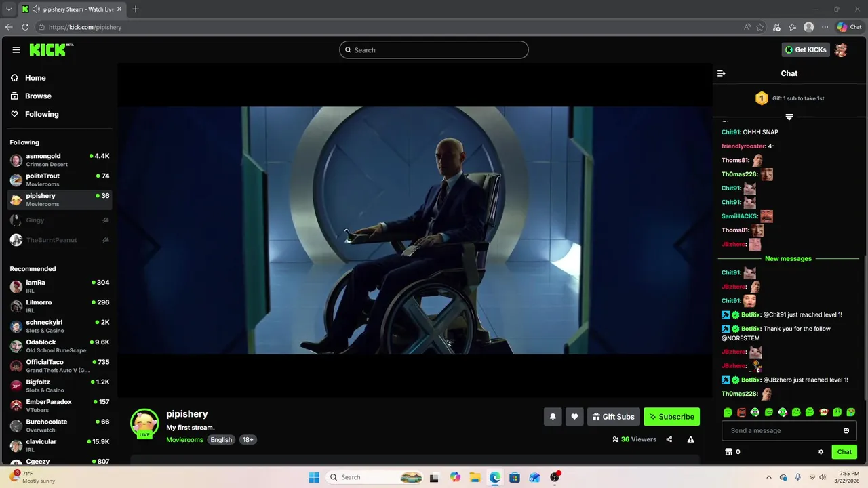
Task: Open schneckyirl recommended channel
Action: coord(60,326)
